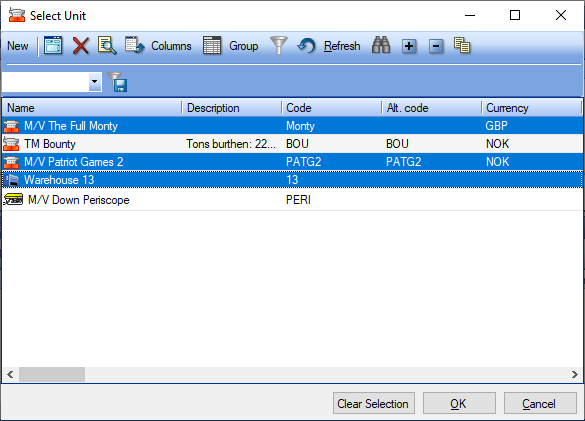Screen dimensions: 585x421
Task: Click the collapse all minus icon
Action: 436,46
